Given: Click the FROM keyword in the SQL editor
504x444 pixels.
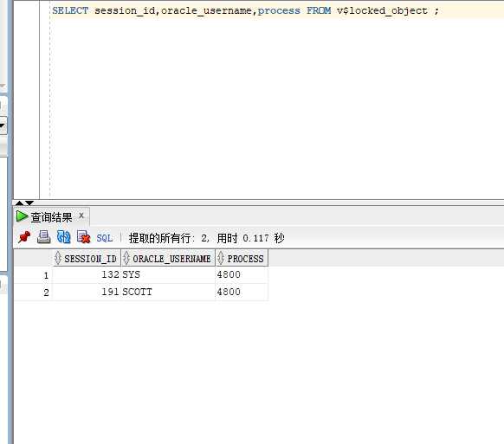Looking at the screenshot, I should (319, 10).
